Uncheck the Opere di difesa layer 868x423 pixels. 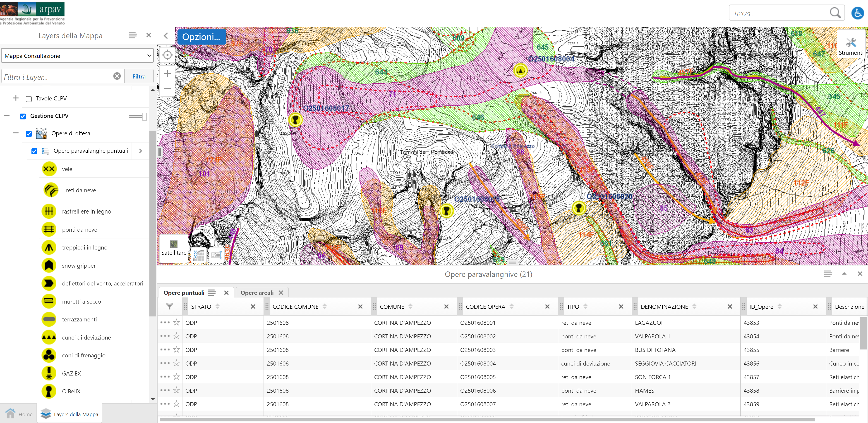[29, 134]
